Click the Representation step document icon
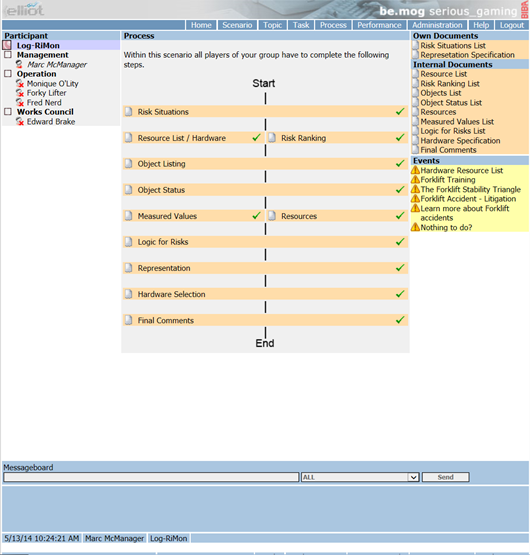530x555 pixels. coord(129,268)
